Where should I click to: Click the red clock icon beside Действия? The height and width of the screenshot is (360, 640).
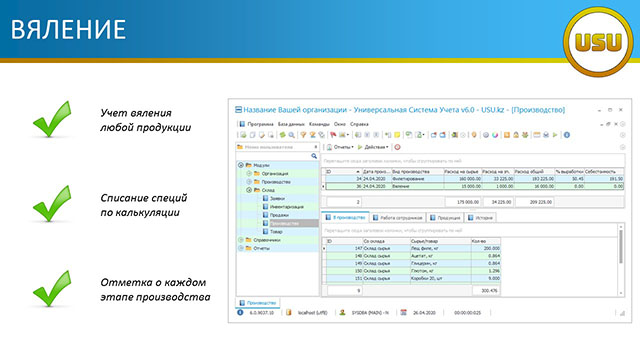[x=398, y=147]
